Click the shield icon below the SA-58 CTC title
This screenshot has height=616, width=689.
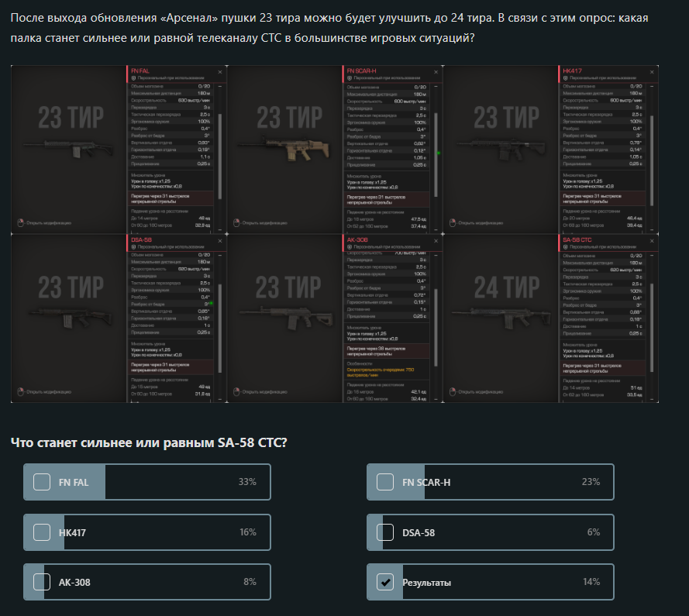pos(566,247)
